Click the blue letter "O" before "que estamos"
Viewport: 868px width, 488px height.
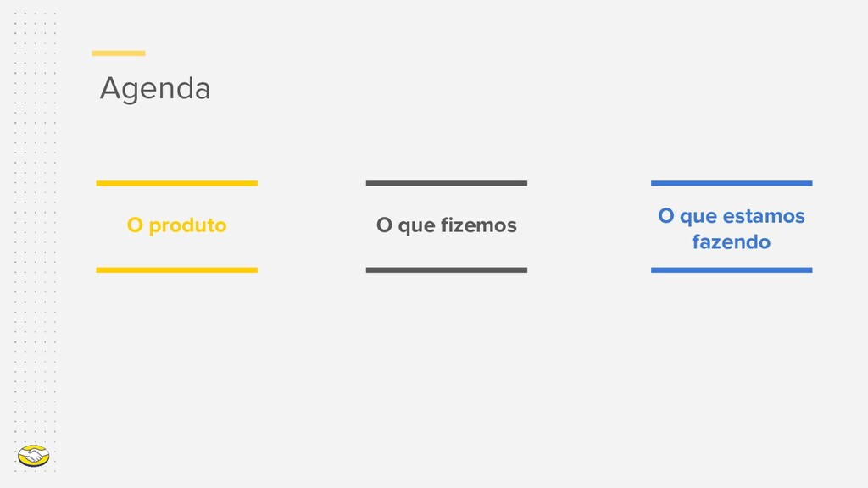click(666, 216)
